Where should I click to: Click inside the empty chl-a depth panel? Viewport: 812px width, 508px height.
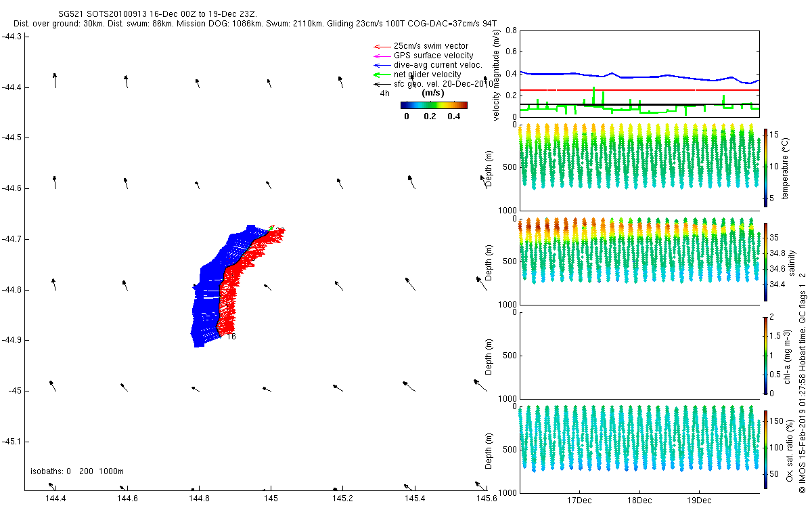click(x=638, y=355)
